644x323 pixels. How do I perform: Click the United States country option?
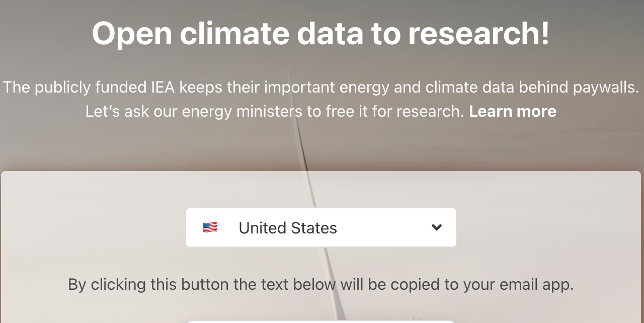pos(288,227)
